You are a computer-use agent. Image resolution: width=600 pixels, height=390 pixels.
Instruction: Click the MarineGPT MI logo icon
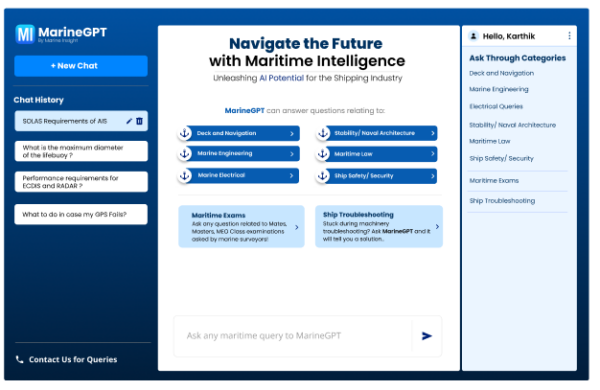[x=25, y=34]
